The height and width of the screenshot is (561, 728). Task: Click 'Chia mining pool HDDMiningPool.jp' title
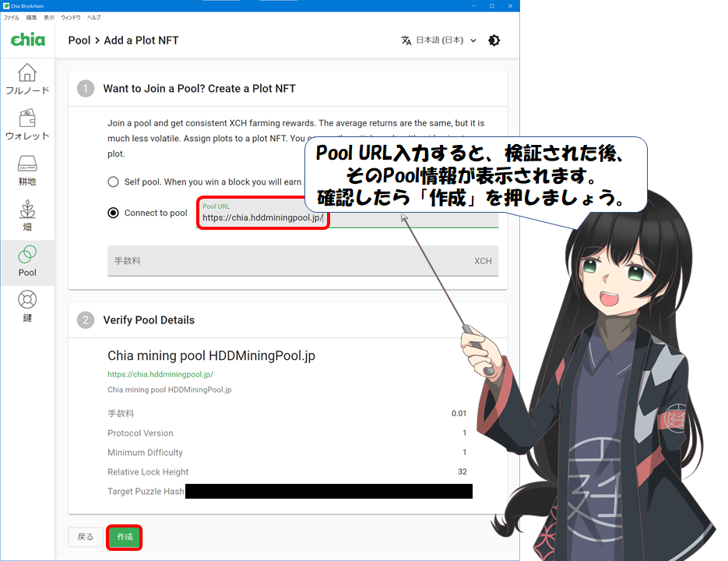211,355
